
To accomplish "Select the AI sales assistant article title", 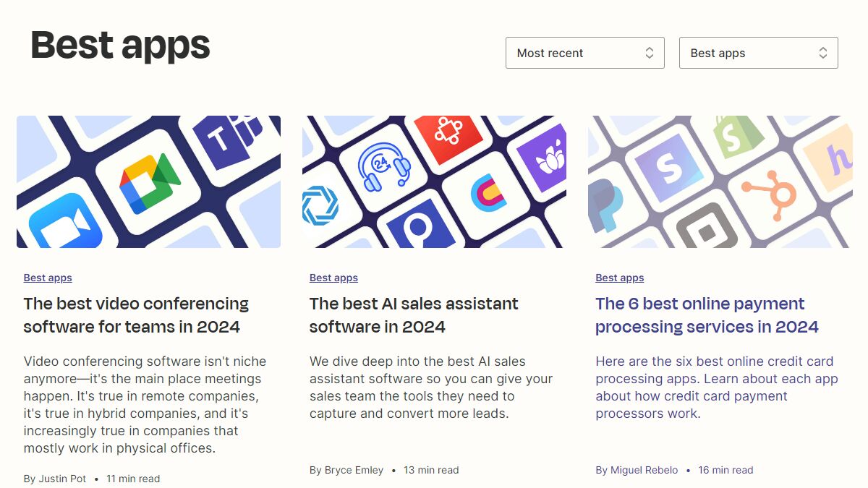I will pos(413,315).
